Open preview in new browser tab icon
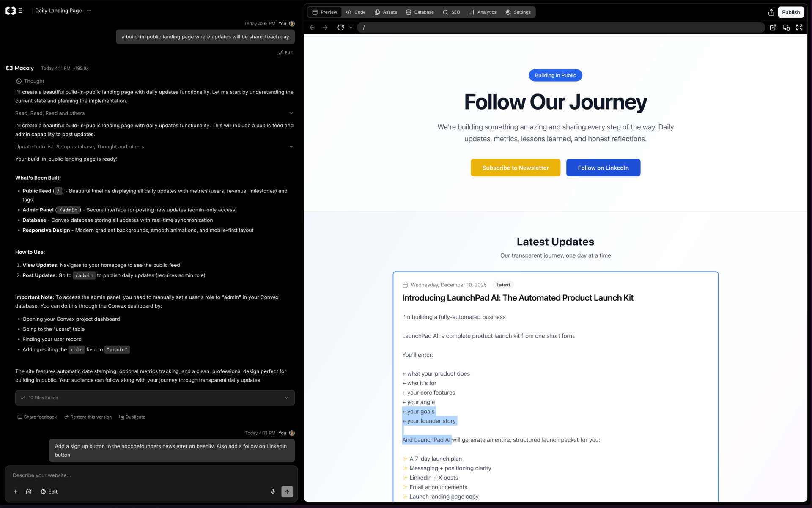 [773, 27]
